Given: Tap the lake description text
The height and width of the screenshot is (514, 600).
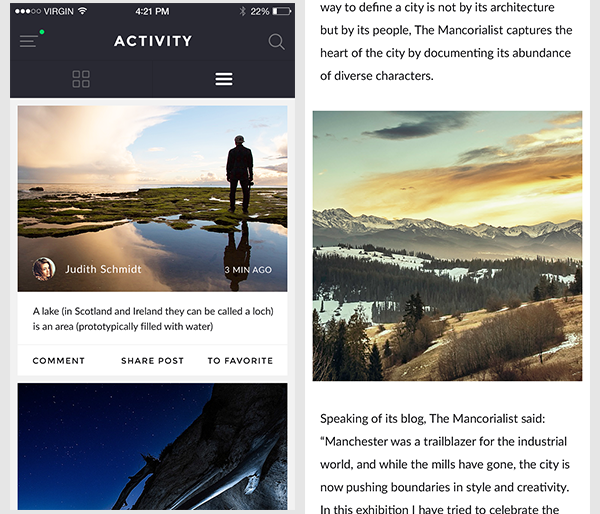Looking at the screenshot, I should [x=153, y=318].
